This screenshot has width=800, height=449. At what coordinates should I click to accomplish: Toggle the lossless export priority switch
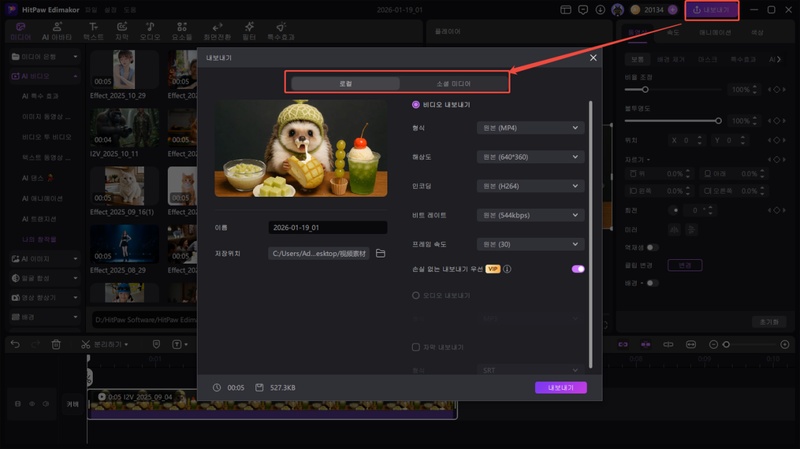coord(578,269)
